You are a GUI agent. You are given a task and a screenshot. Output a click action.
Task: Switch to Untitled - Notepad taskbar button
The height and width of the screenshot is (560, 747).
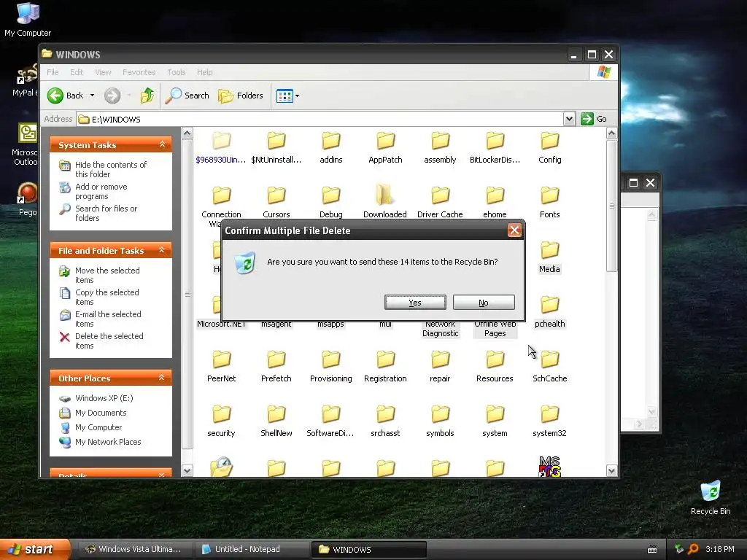tap(252, 549)
